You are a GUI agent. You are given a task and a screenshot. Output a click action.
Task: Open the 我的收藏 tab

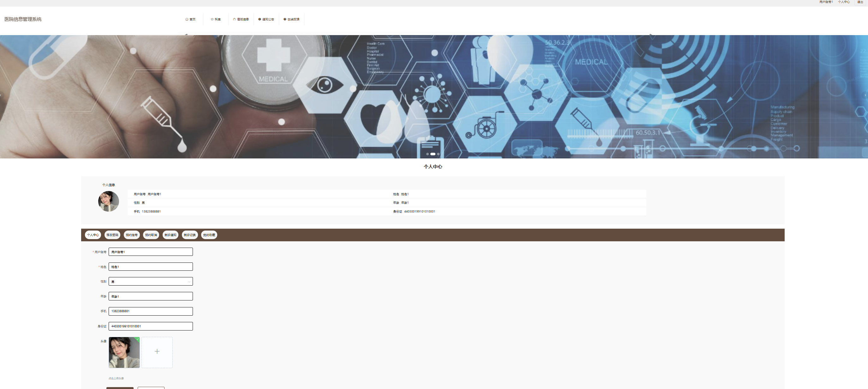209,235
